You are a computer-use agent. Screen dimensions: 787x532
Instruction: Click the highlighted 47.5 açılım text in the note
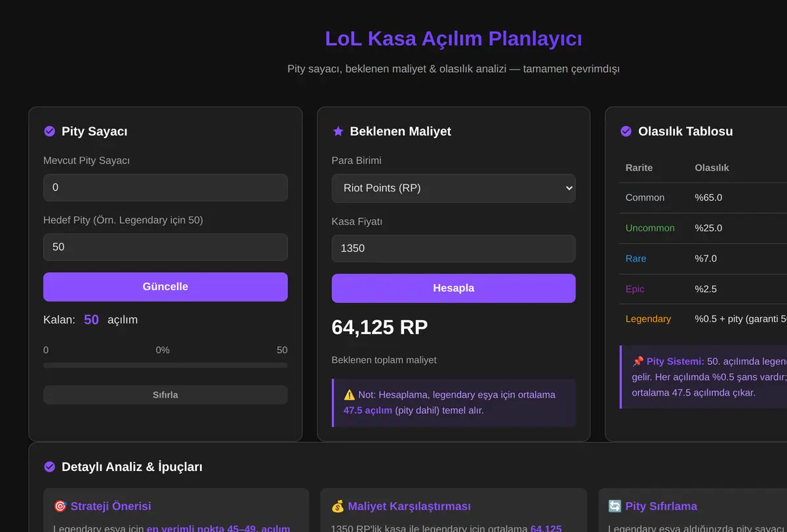(368, 411)
